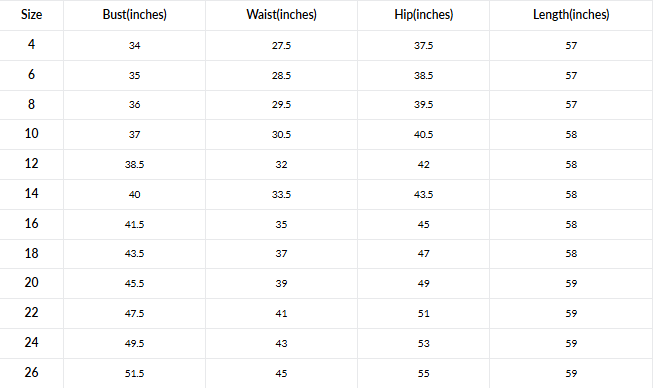The height and width of the screenshot is (388, 653).
Task: Click the size 26 row label
Action: coord(32,373)
